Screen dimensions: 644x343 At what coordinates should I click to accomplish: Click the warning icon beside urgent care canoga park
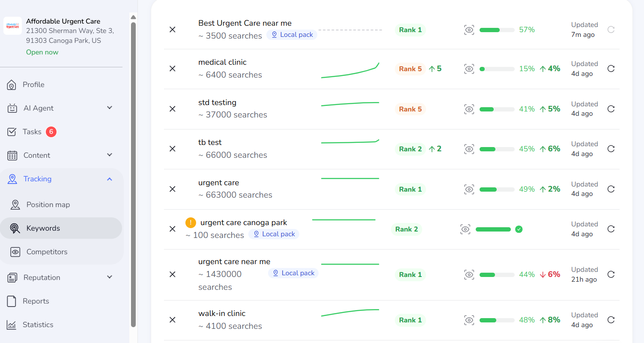(x=191, y=223)
